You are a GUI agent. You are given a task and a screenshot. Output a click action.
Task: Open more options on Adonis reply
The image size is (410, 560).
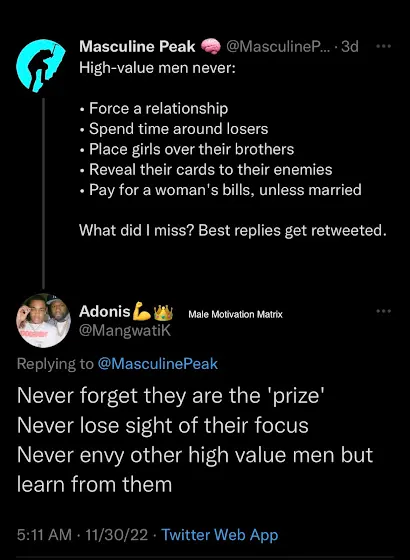[x=384, y=311]
